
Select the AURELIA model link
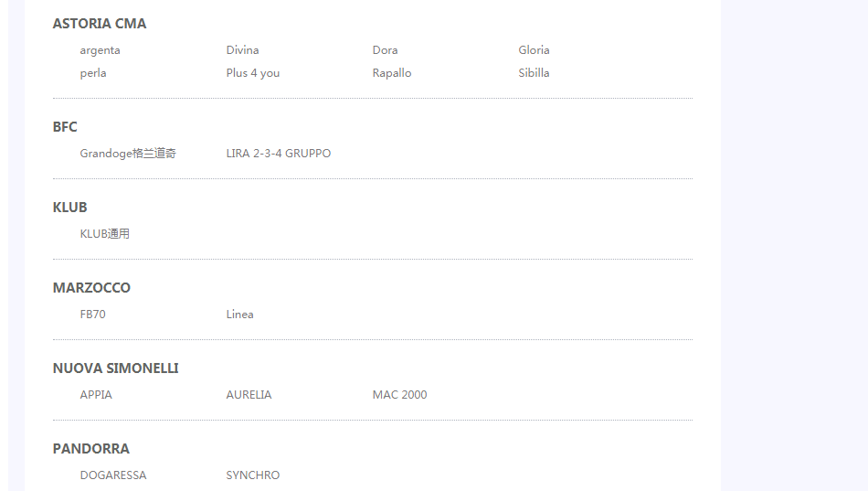pos(249,395)
